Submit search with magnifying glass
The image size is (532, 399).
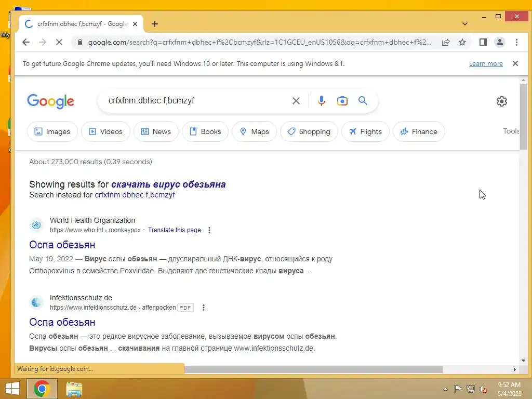[363, 100]
